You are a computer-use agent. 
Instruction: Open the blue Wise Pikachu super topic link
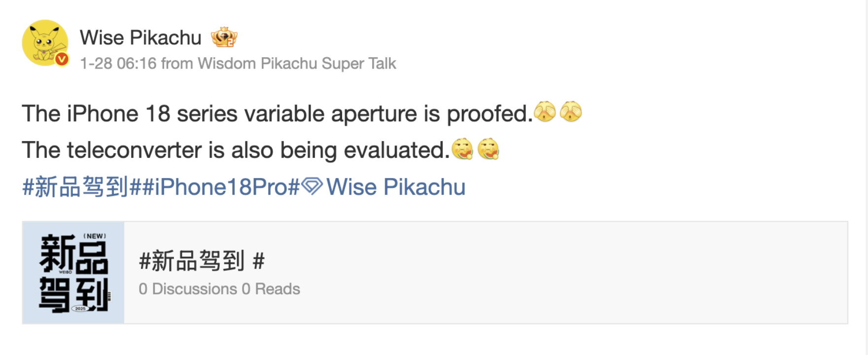(396, 187)
